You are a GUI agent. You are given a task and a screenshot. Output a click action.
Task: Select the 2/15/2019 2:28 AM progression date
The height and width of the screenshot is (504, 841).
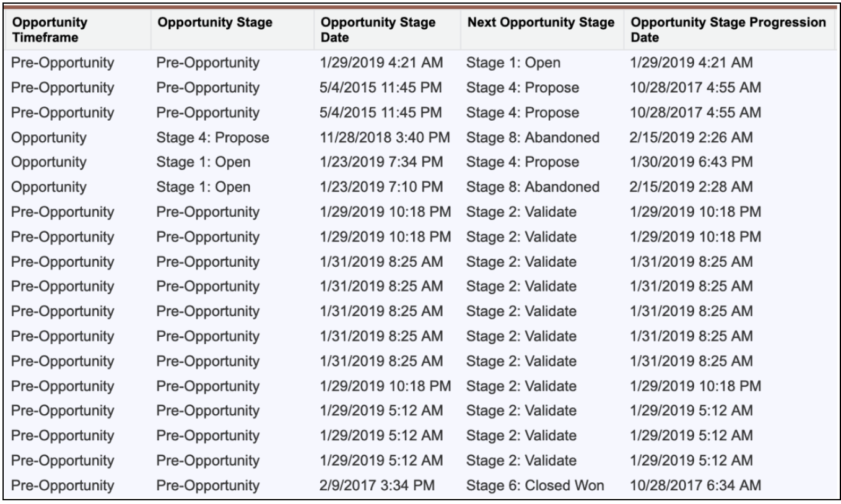point(691,186)
